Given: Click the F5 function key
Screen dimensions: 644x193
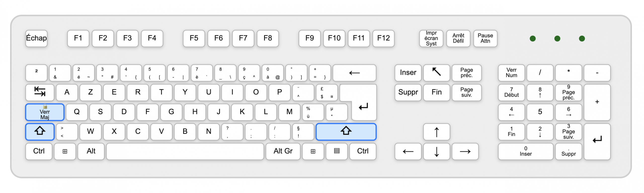Looking at the screenshot, I should (x=194, y=38).
